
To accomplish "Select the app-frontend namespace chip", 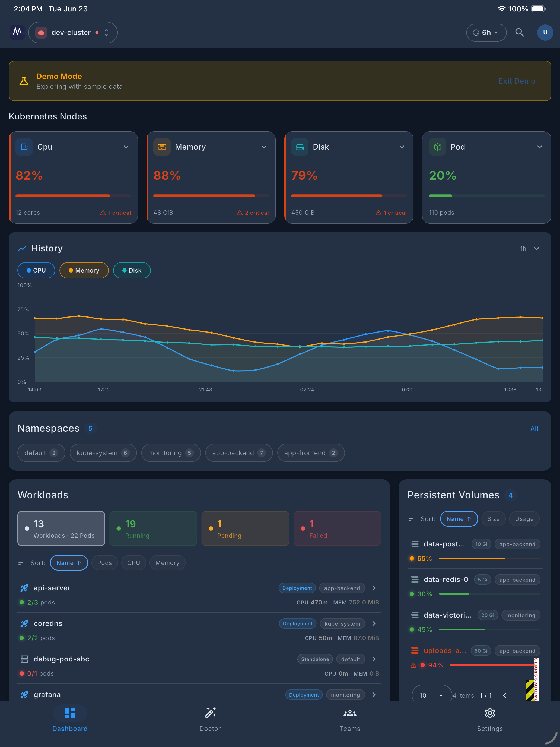I will (x=311, y=453).
